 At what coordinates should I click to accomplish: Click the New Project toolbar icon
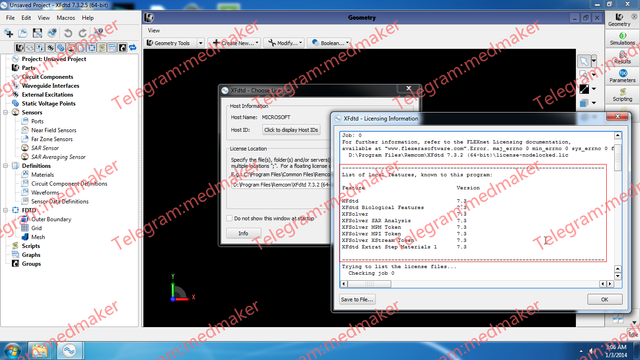point(9,33)
